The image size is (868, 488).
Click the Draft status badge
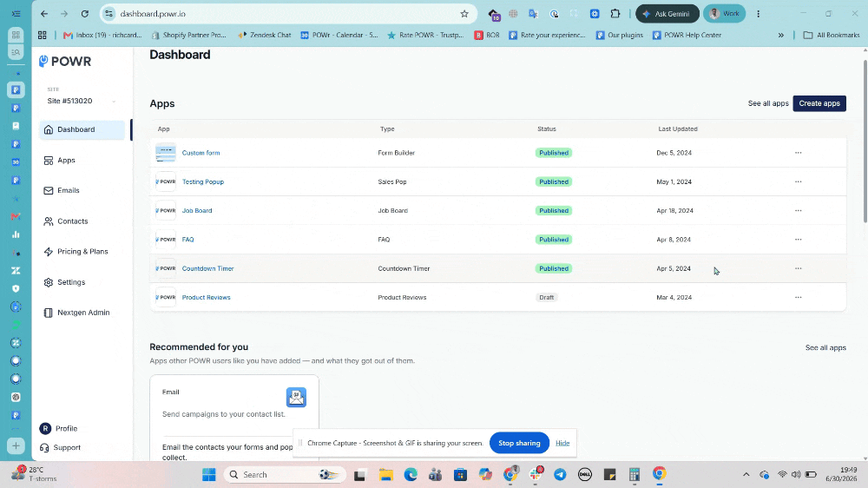(546, 298)
